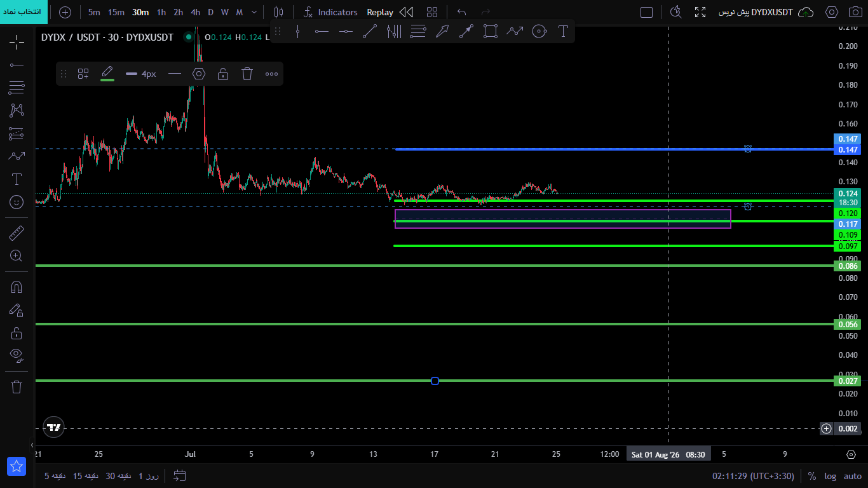Open timezone 02:11:29 (UTC+3:30) menu
Screen dimensions: 868x488
pos(753,476)
